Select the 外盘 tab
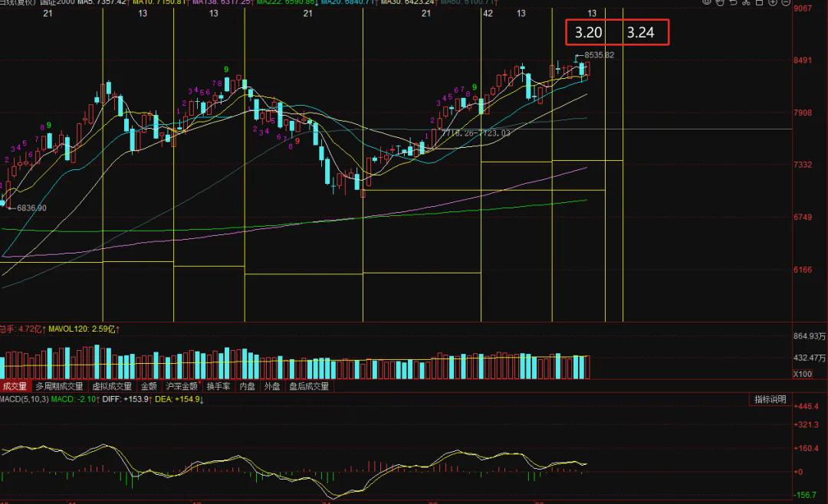Viewport: 828px width, 504px height. (272, 386)
